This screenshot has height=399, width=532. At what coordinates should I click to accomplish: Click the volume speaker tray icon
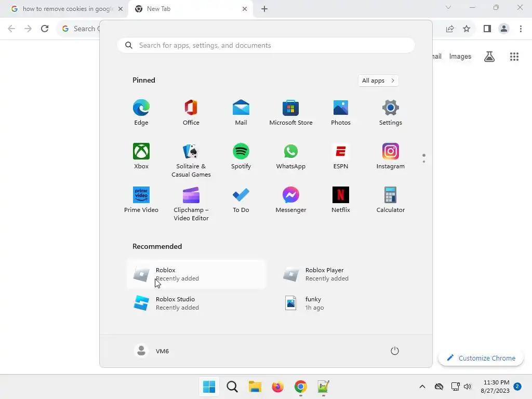[468, 387]
